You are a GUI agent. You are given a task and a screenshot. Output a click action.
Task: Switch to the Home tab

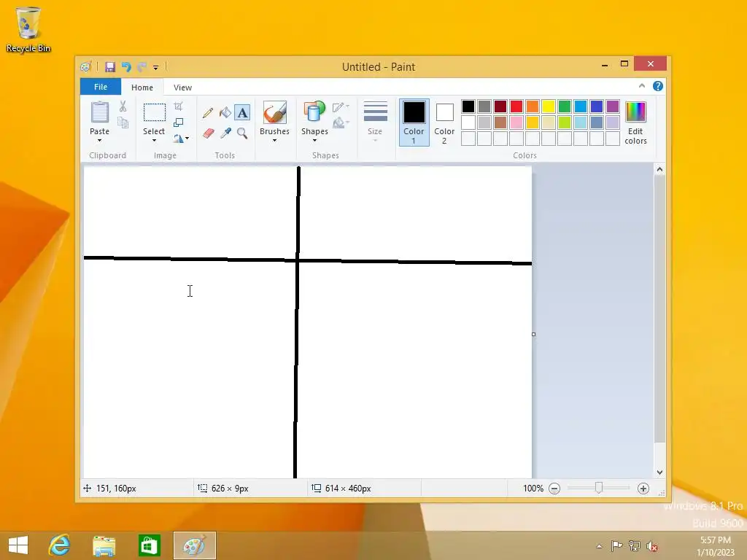tap(142, 87)
